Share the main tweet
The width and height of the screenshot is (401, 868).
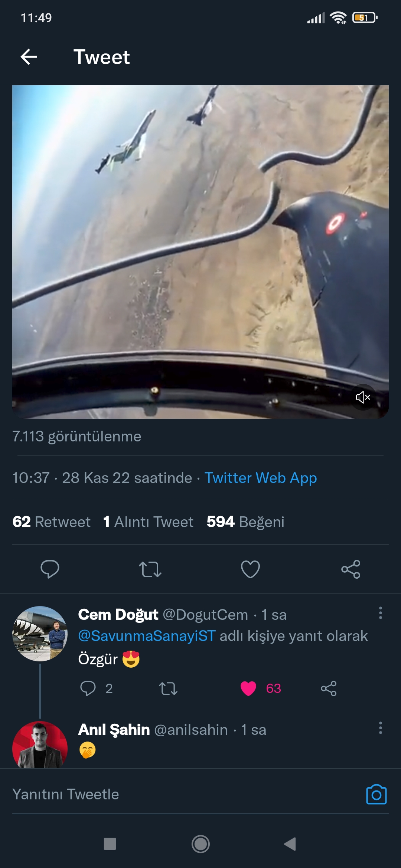click(x=351, y=569)
